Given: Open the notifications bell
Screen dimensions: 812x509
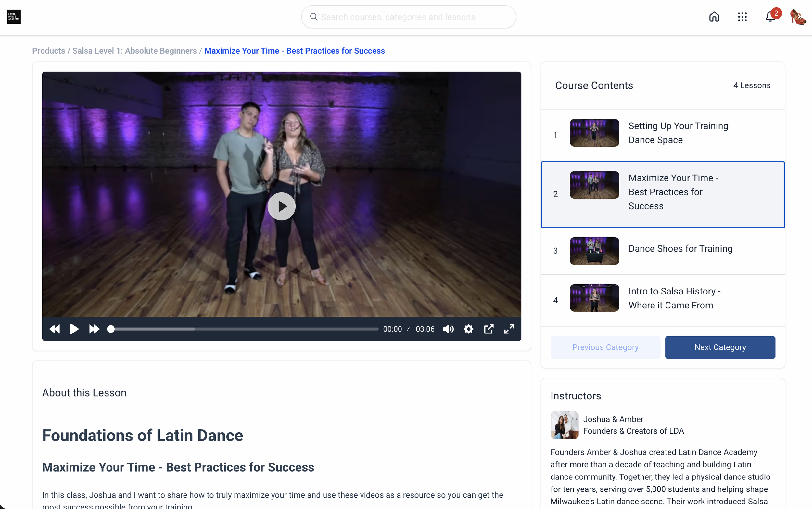Looking at the screenshot, I should (x=770, y=17).
